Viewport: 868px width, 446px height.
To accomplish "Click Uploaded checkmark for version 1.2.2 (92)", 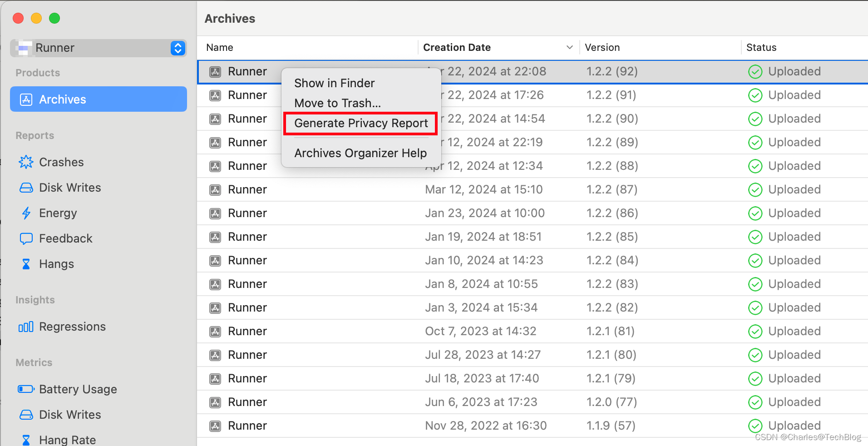I will coord(755,72).
